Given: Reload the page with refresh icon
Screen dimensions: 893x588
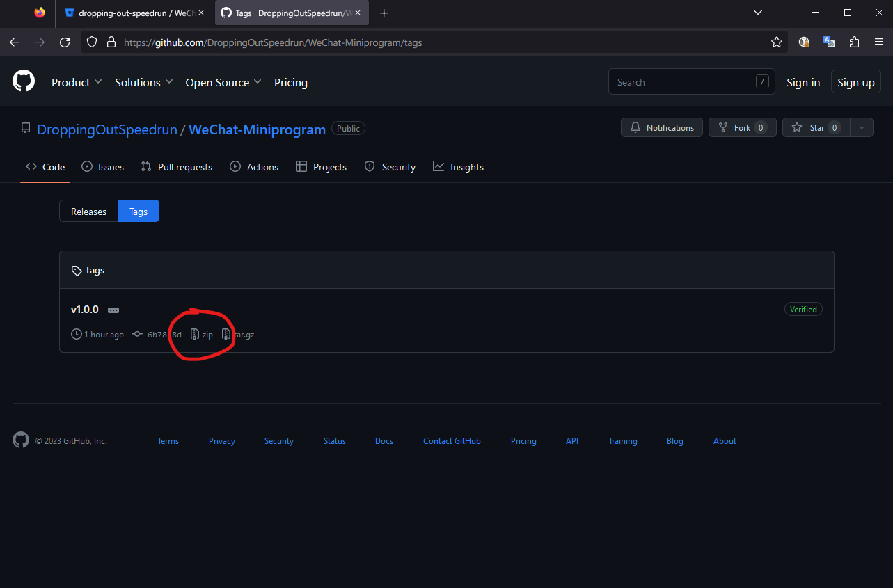Looking at the screenshot, I should pos(65,42).
